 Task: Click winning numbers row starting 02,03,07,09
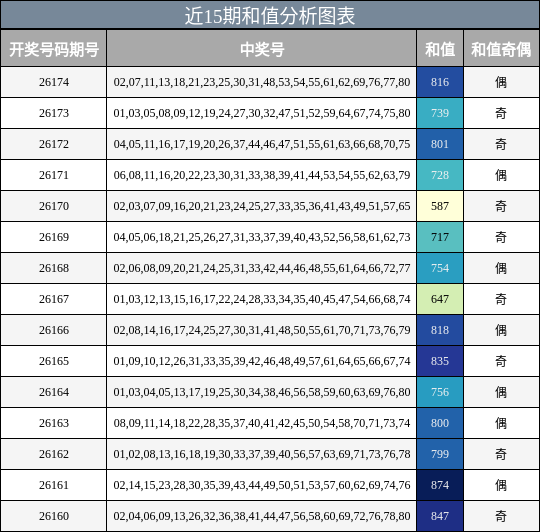click(x=262, y=206)
